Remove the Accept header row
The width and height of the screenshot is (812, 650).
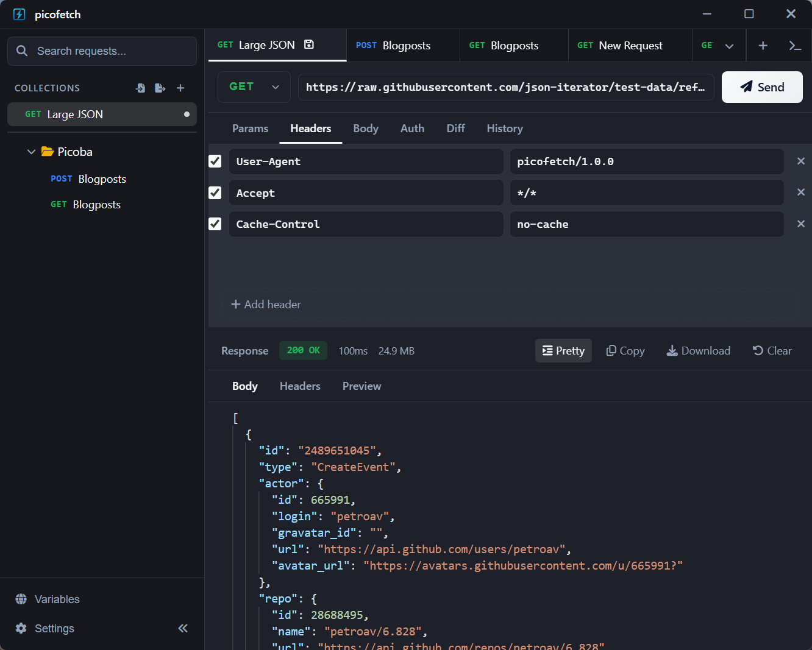[x=801, y=193]
